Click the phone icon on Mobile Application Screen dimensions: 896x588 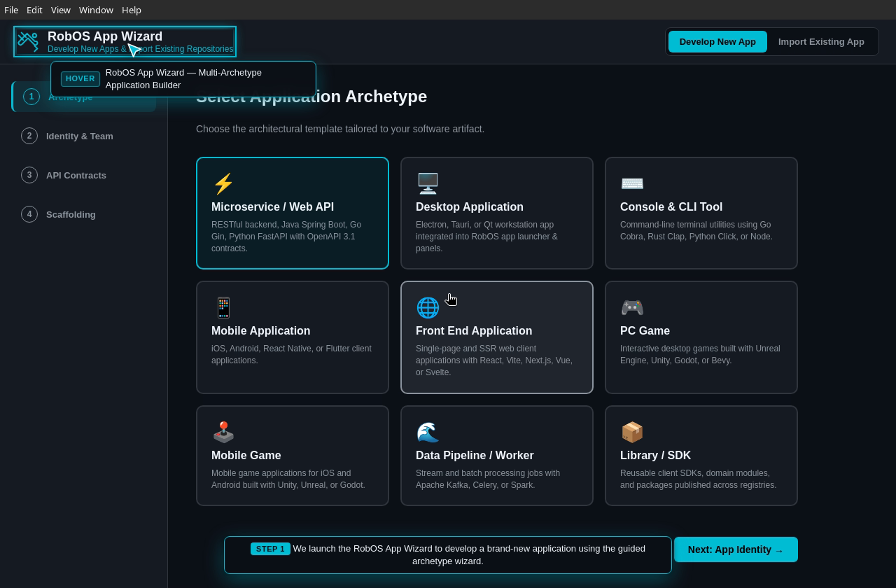(223, 307)
